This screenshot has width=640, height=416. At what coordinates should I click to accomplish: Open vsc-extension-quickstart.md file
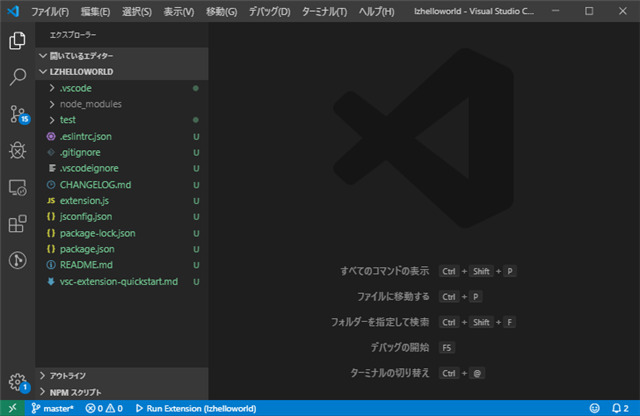click(122, 282)
